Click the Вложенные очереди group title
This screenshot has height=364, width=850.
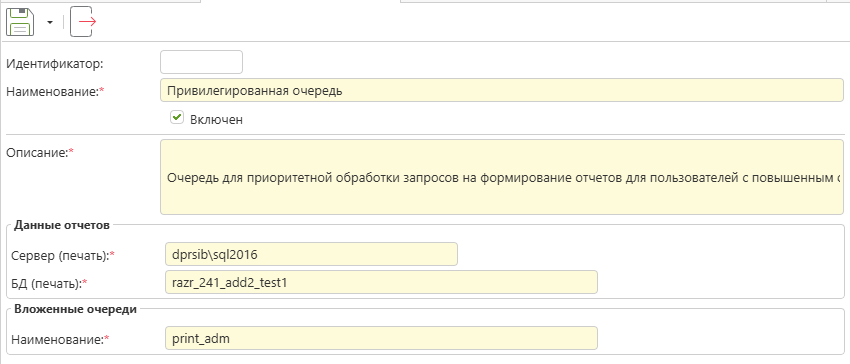click(x=75, y=309)
